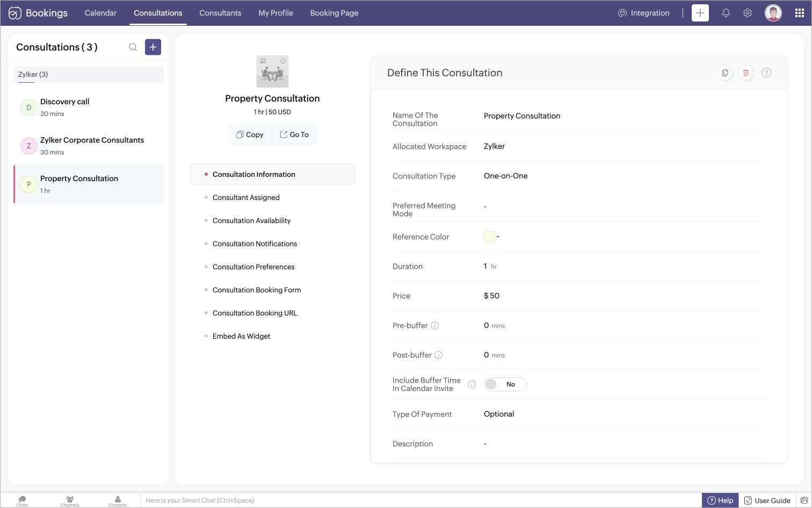The width and height of the screenshot is (812, 508).
Task: Click the Post-buffer value 0 mins
Action: point(494,355)
